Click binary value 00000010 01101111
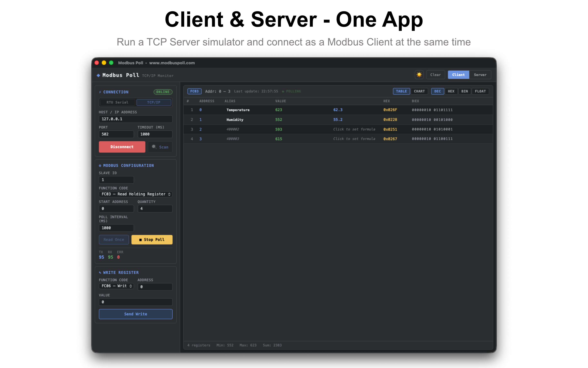The width and height of the screenshot is (588, 368). click(x=432, y=110)
